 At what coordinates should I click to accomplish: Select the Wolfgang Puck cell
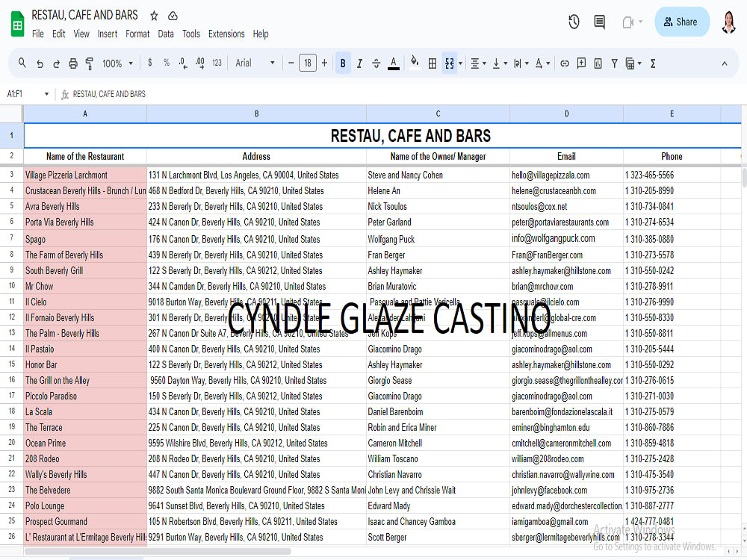click(x=438, y=239)
